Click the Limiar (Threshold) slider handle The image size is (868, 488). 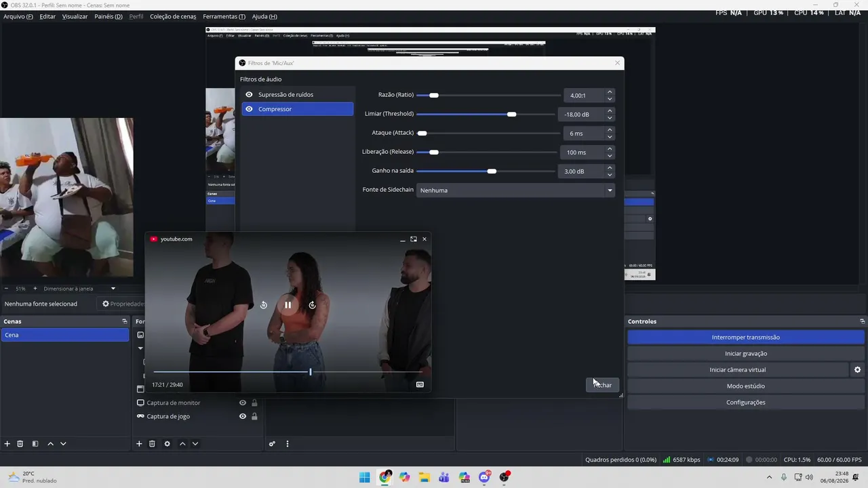pyautogui.click(x=512, y=114)
